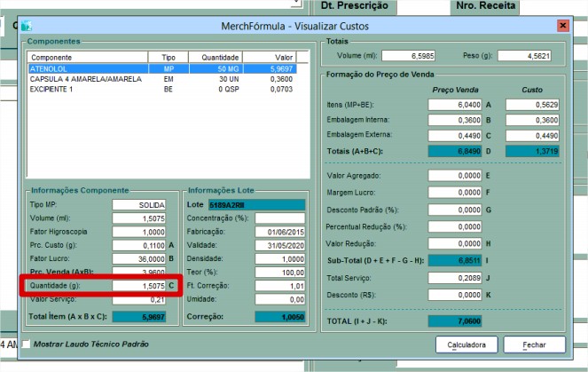Click the Fator Higroscopia field

(138, 232)
